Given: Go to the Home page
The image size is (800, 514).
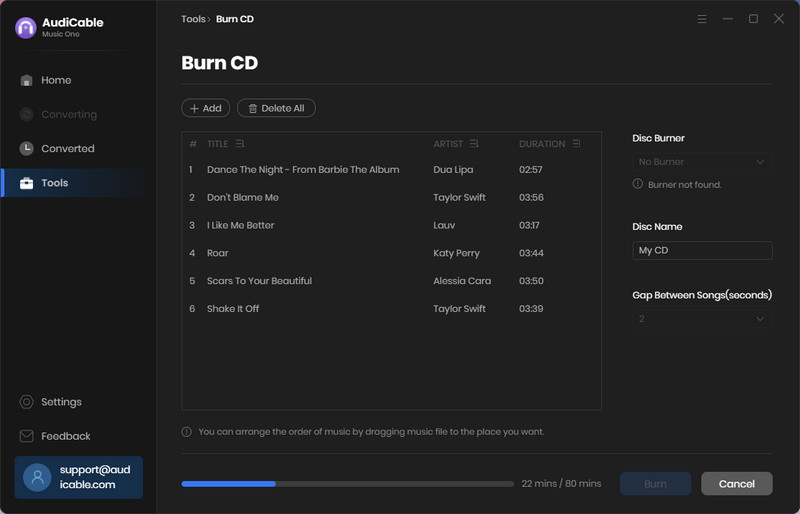Looking at the screenshot, I should point(56,80).
